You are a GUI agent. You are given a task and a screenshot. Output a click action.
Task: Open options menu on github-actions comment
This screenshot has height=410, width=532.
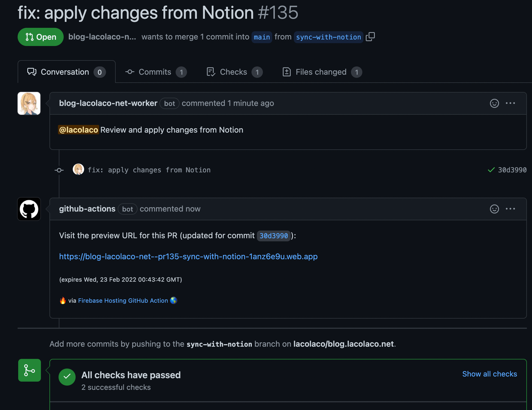pyautogui.click(x=510, y=209)
